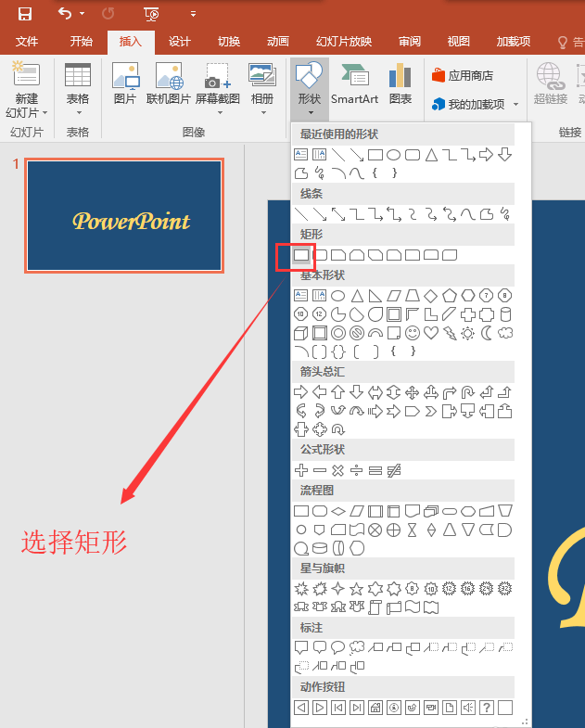Image resolution: width=585 pixels, height=728 pixels.
Task: Select the not-equal sign under 公式形状
Action: click(394, 470)
